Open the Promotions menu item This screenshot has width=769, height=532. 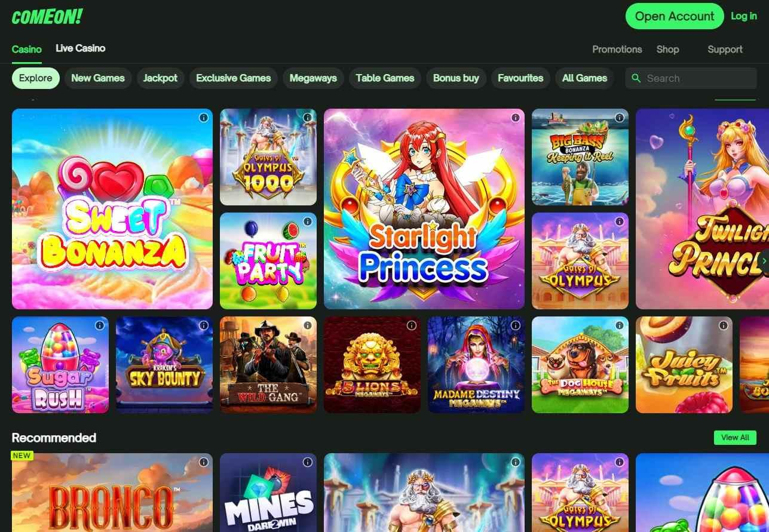pos(617,50)
